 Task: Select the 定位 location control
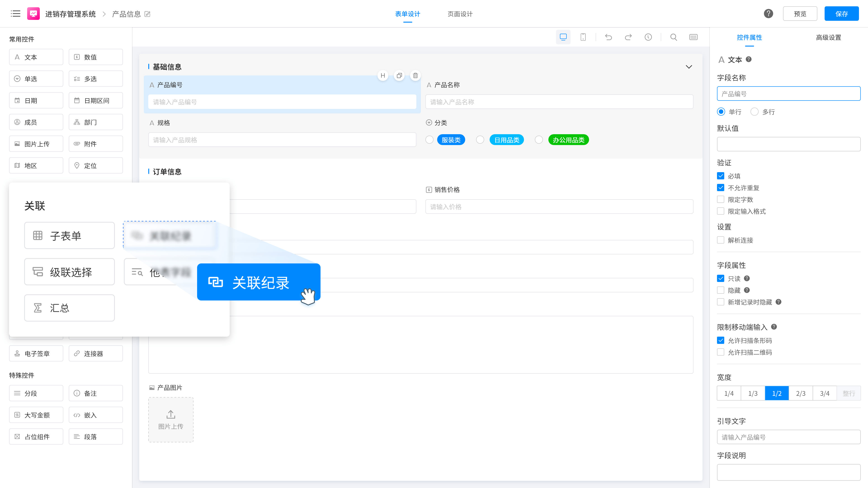tap(96, 165)
